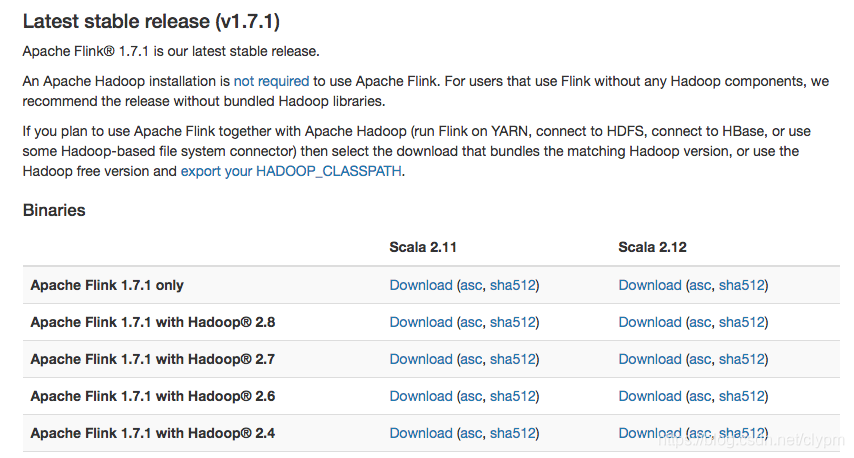This screenshot has width=854, height=458.
Task: Open asc signature for Flink-only Scala 2.11
Action: pos(471,285)
